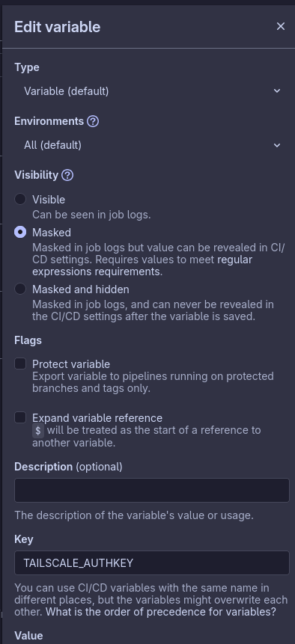Image resolution: width=295 pixels, height=644 pixels.
Task: Click the Protect variable label text
Action: click(71, 364)
